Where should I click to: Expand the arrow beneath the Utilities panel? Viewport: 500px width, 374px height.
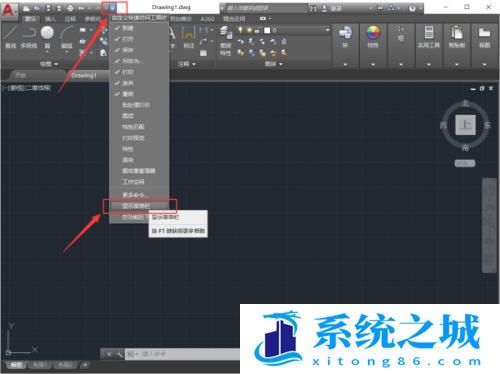tap(429, 65)
